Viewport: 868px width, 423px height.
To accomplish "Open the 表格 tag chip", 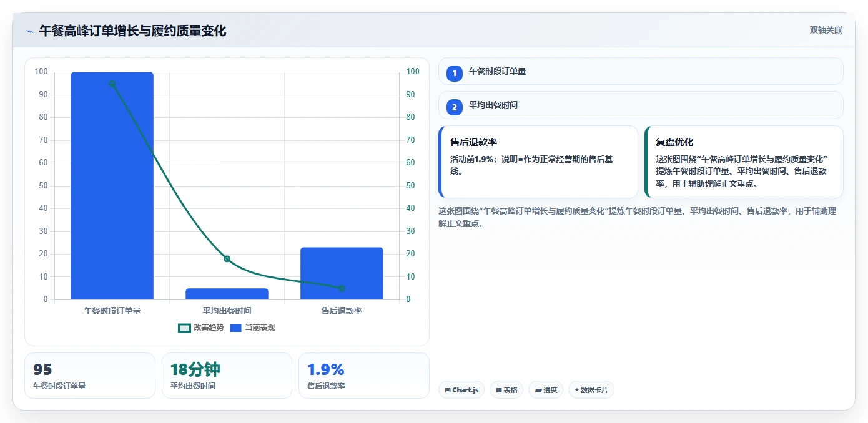I will (506, 390).
